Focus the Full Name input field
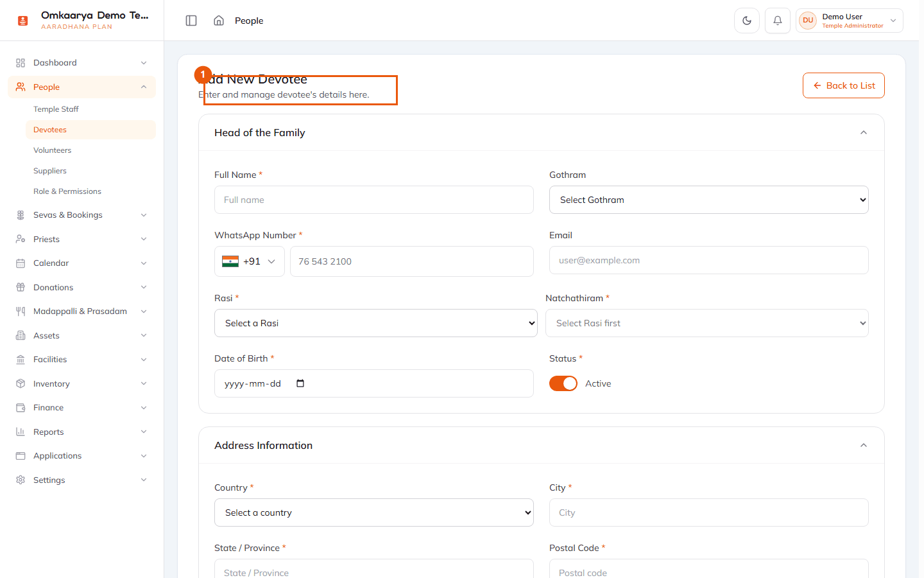Viewport: 924px width, 578px height. 374,200
